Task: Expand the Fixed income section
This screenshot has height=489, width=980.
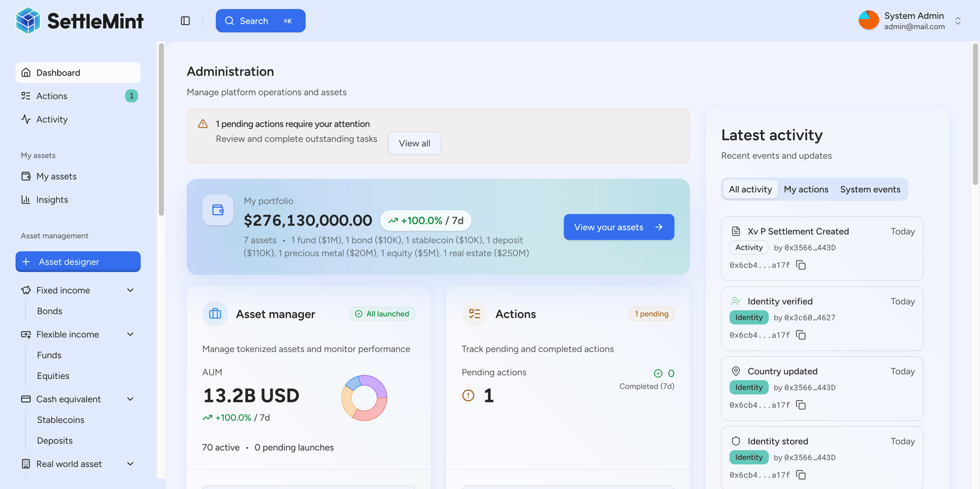Action: coord(130,290)
